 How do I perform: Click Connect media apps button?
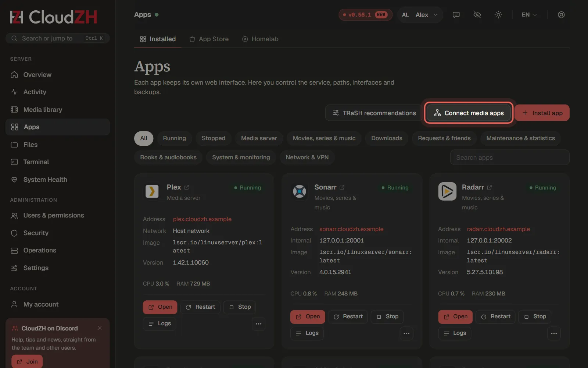pos(469,113)
